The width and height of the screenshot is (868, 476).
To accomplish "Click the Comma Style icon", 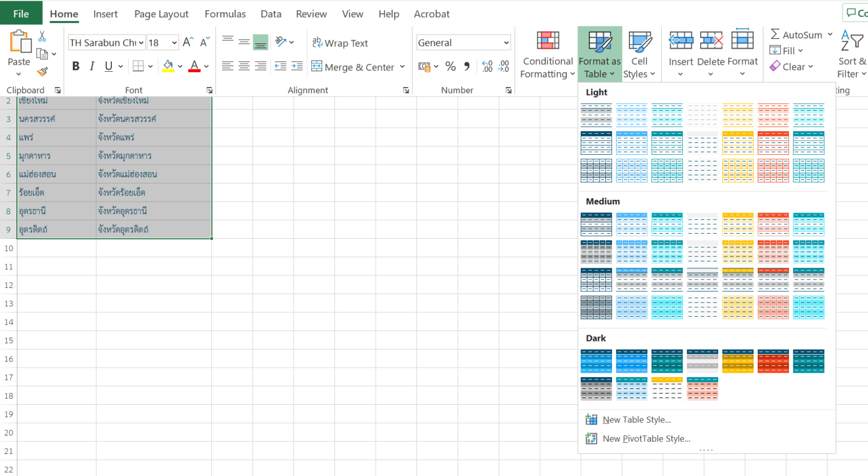I will [x=466, y=66].
